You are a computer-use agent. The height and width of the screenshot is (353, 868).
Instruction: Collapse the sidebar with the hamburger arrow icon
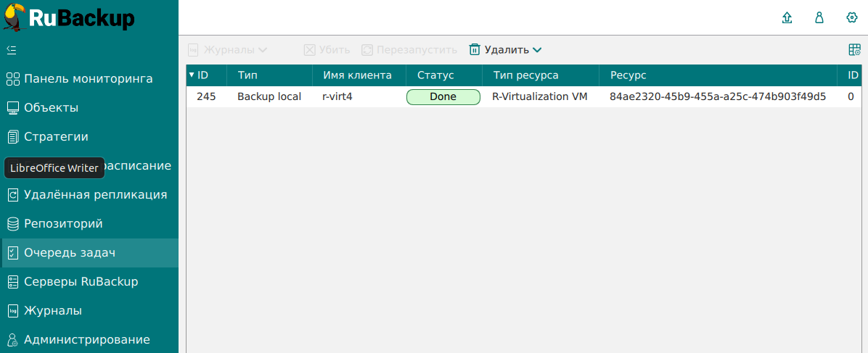click(12, 50)
